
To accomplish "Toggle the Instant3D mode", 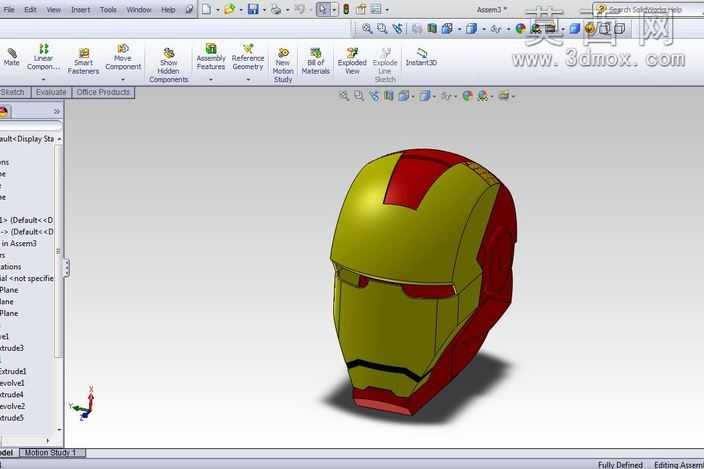I will [421, 57].
